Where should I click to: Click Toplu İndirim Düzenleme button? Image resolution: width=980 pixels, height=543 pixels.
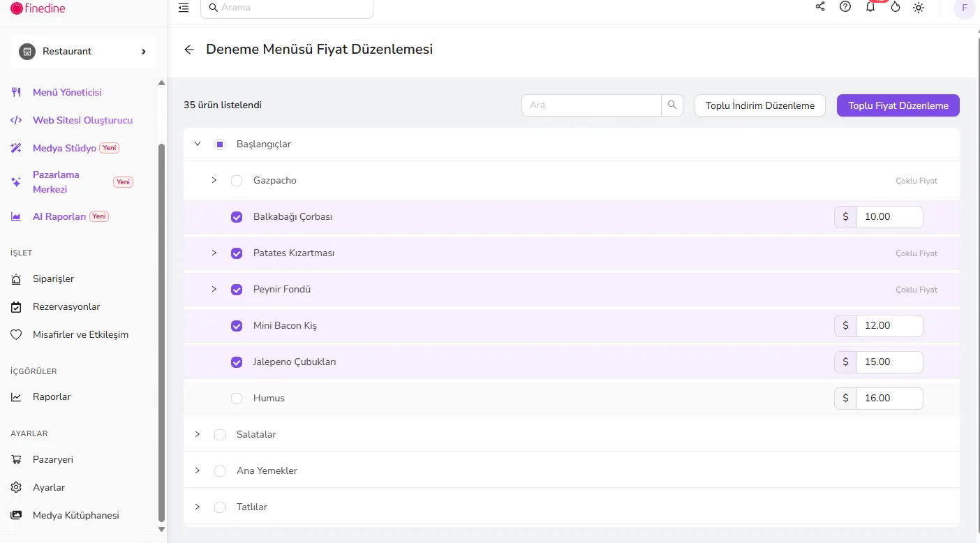tap(760, 105)
